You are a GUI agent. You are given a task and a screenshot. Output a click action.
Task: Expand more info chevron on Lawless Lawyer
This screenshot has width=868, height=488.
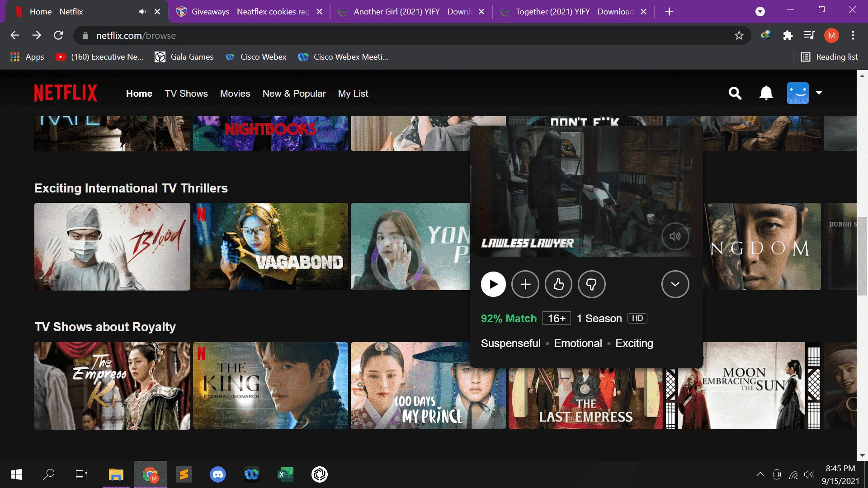pyautogui.click(x=675, y=284)
